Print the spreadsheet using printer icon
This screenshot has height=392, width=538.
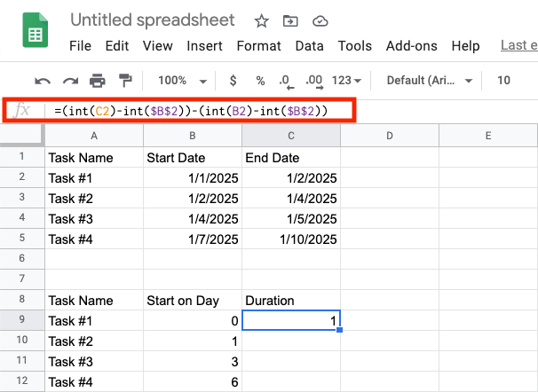(x=98, y=81)
